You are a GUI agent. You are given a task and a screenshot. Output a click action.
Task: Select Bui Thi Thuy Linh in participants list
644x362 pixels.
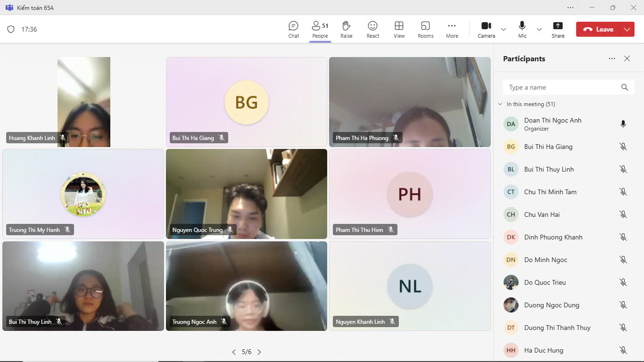[x=549, y=169]
